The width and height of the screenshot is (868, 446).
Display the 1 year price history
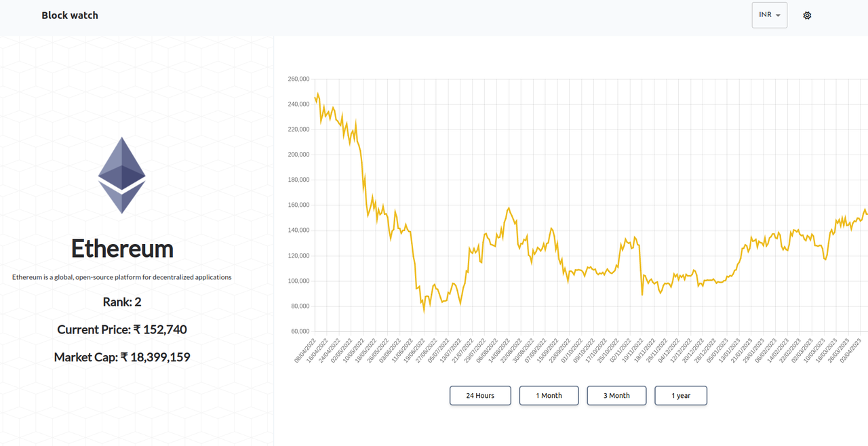(x=681, y=396)
